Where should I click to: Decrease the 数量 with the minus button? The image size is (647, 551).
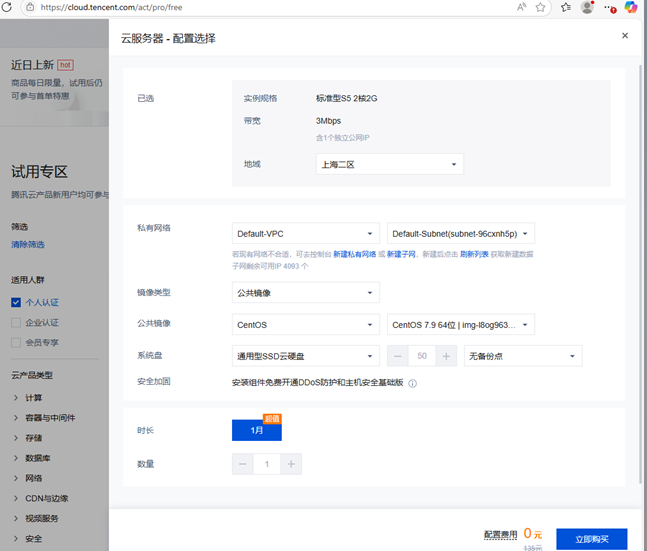pos(243,464)
